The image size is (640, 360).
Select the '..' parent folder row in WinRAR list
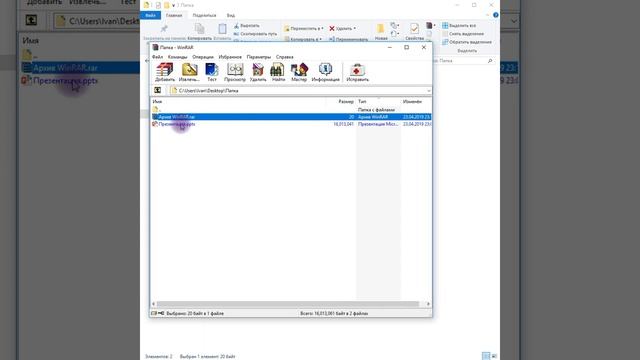tap(291, 110)
